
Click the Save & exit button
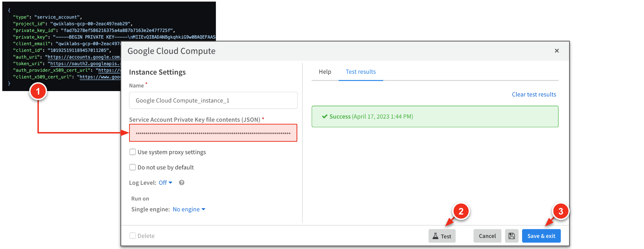(x=541, y=236)
